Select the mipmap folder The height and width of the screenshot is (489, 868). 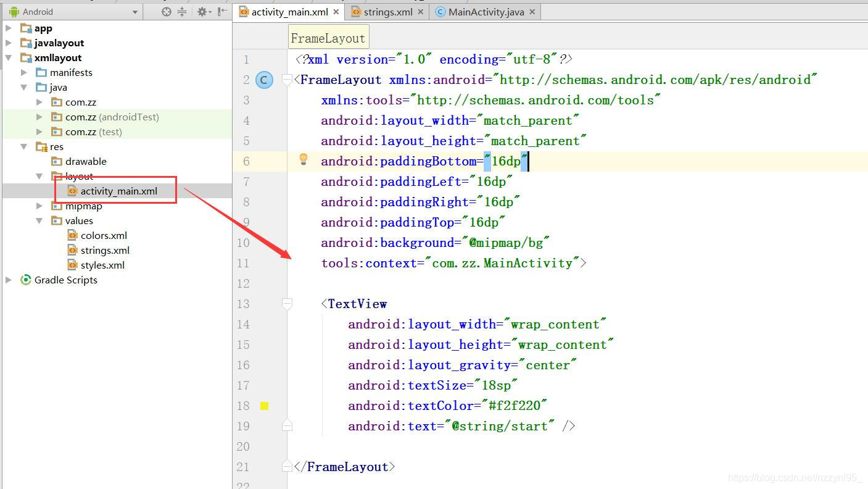click(84, 206)
